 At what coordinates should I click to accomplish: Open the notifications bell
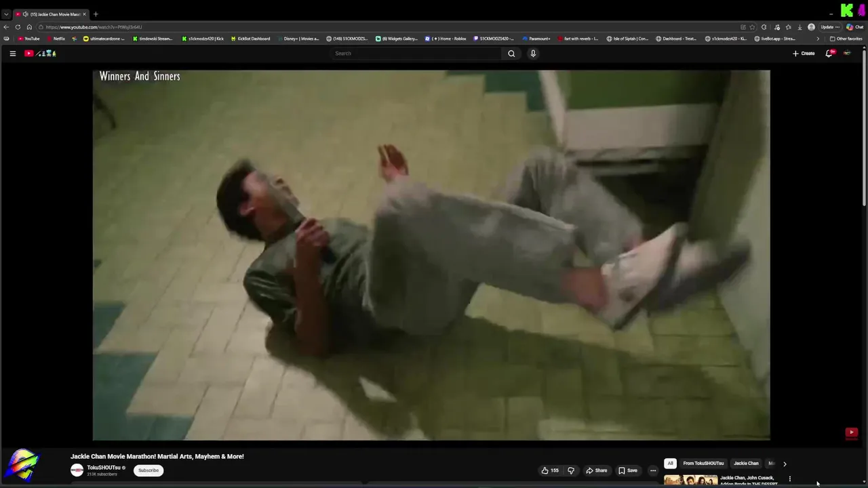tap(829, 54)
